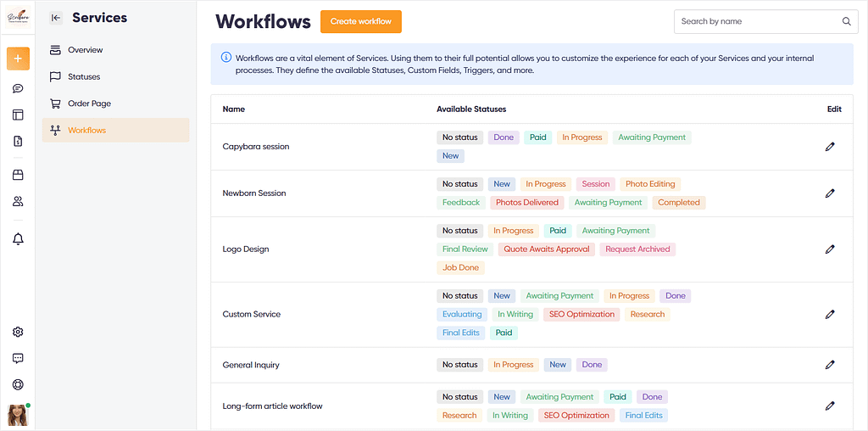
Task: Open the settings gear icon in the left rail
Action: [x=18, y=332]
